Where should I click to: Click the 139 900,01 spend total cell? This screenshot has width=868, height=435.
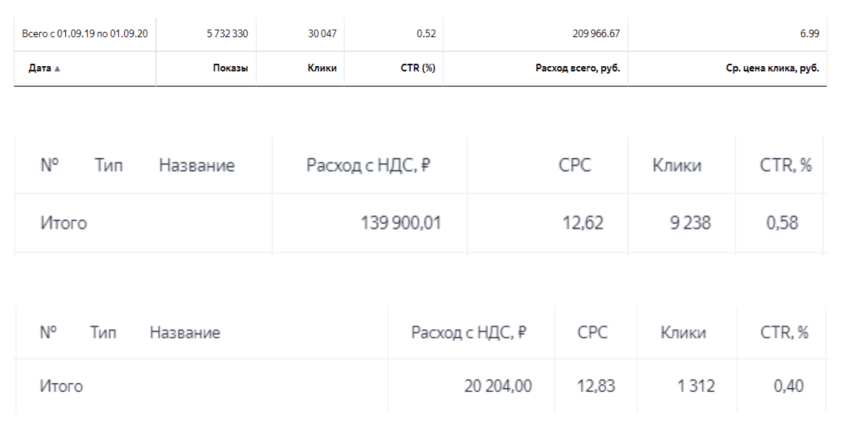(x=401, y=223)
